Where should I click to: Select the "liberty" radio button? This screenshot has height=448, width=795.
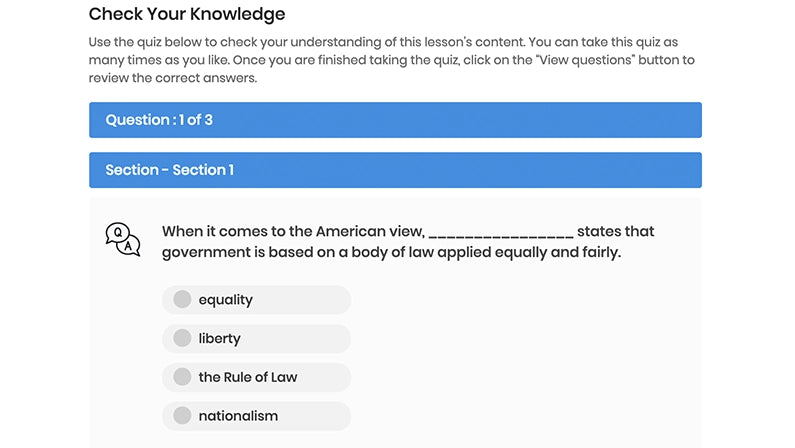pyautogui.click(x=182, y=338)
